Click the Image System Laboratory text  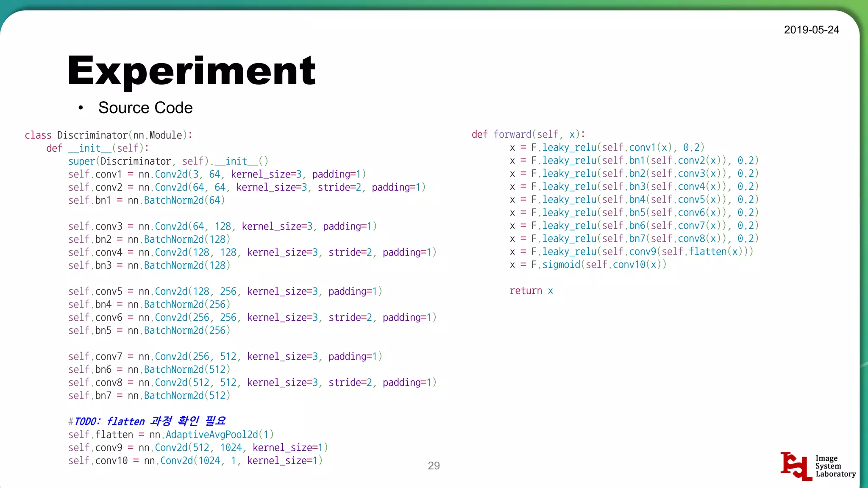(x=835, y=466)
